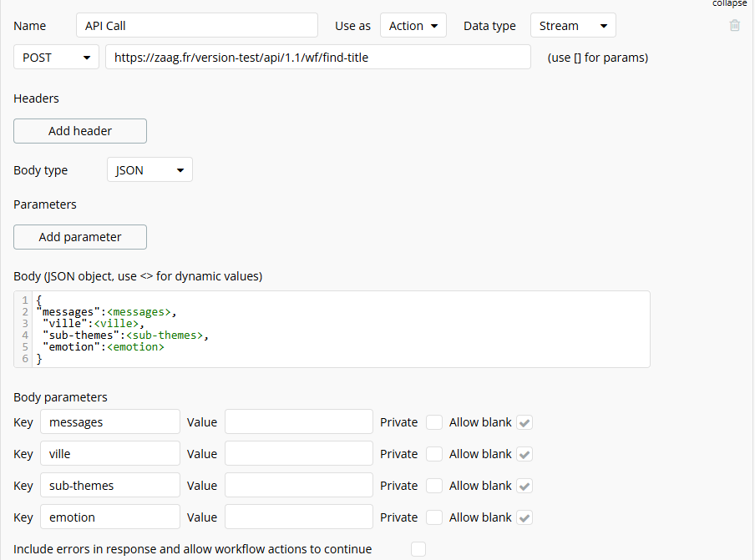The width and height of the screenshot is (755, 560).
Task: Collapse the API call section
Action: tap(729, 3)
